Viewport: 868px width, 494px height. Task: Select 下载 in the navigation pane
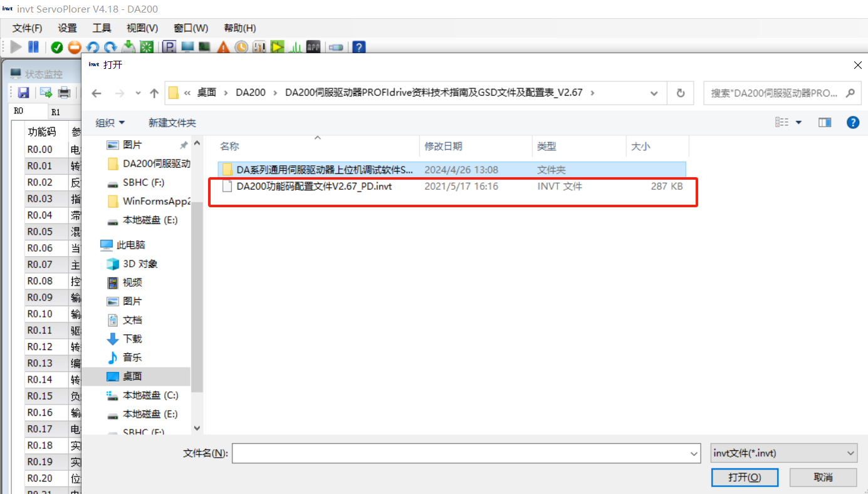[132, 339]
